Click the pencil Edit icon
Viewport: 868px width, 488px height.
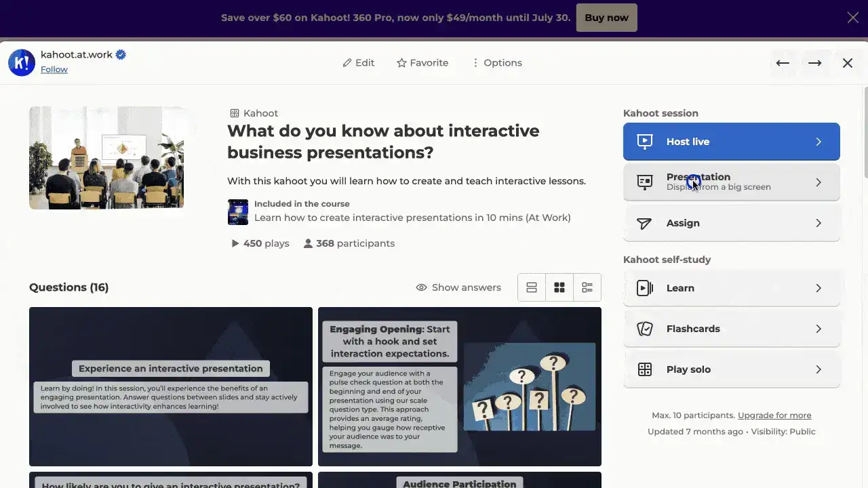[347, 62]
